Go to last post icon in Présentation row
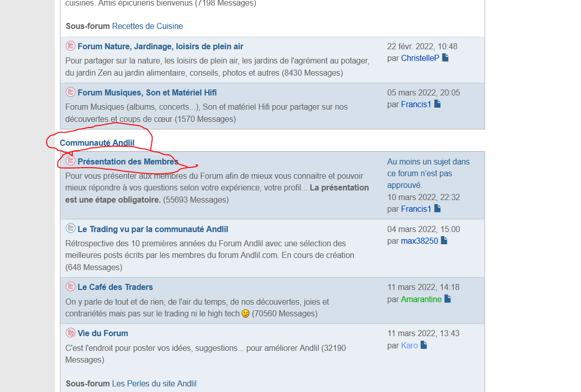The height and width of the screenshot is (392, 581). tap(437, 208)
